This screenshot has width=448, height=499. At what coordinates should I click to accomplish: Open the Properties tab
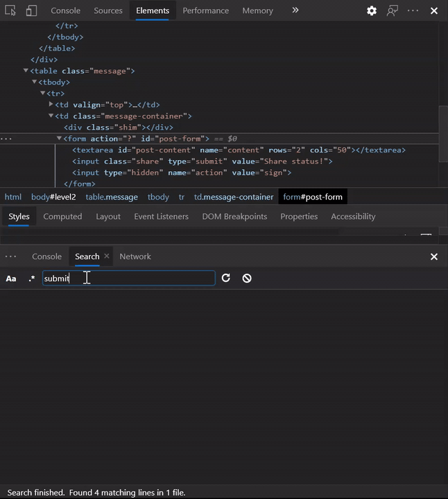(x=299, y=216)
